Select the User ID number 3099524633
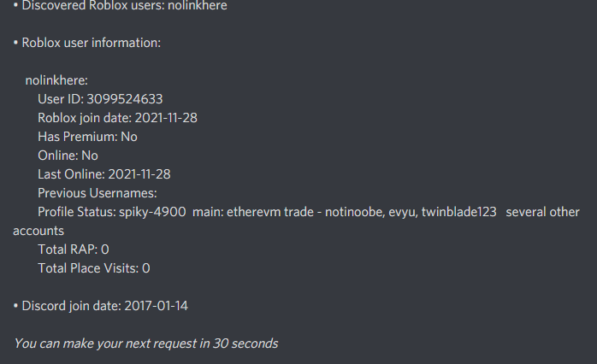Screen dimensions: 597x364 [x=125, y=99]
